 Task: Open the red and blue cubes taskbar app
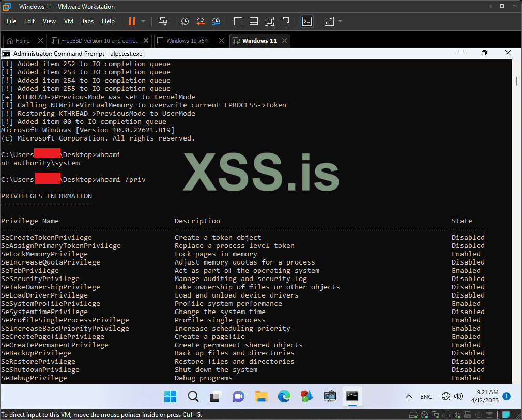pyautogui.click(x=306, y=396)
